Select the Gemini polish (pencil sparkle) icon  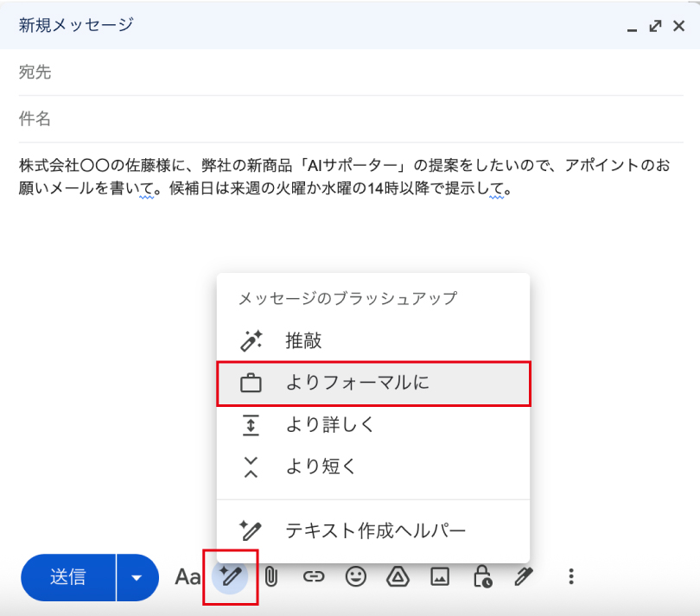pos(229,576)
